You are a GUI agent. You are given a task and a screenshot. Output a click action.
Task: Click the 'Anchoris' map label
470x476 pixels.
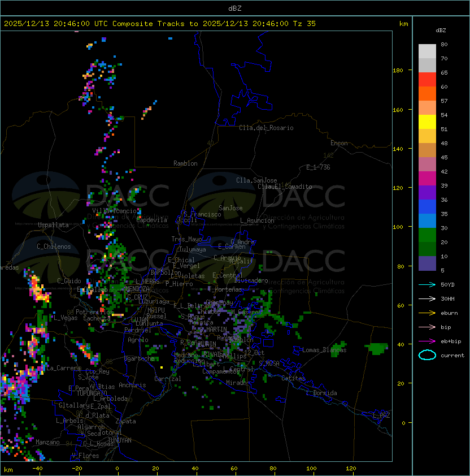[132, 385]
